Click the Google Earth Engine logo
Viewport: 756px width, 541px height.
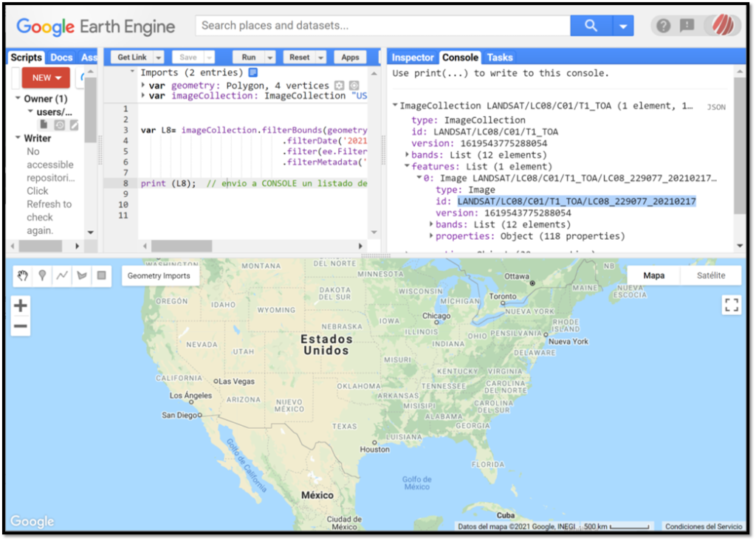(x=95, y=27)
